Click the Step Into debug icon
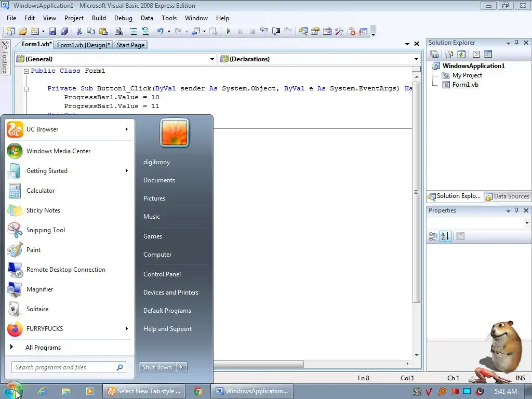 264,31
